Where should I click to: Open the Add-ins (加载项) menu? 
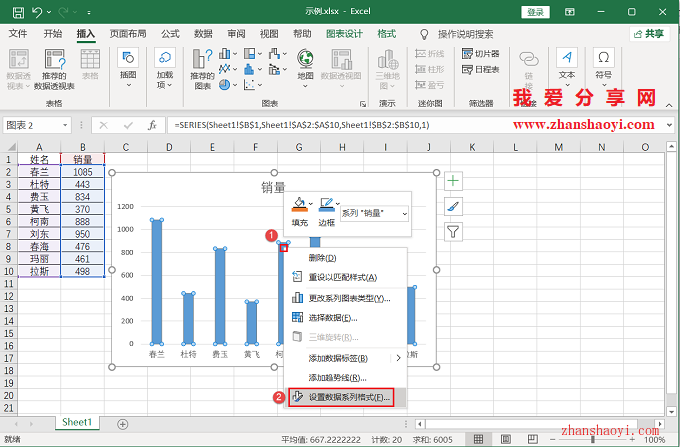point(165,69)
